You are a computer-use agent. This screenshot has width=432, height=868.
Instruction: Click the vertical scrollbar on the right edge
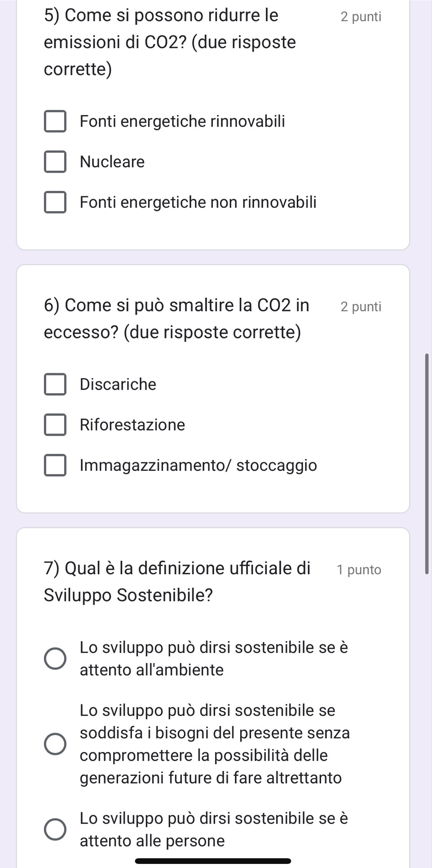click(427, 463)
